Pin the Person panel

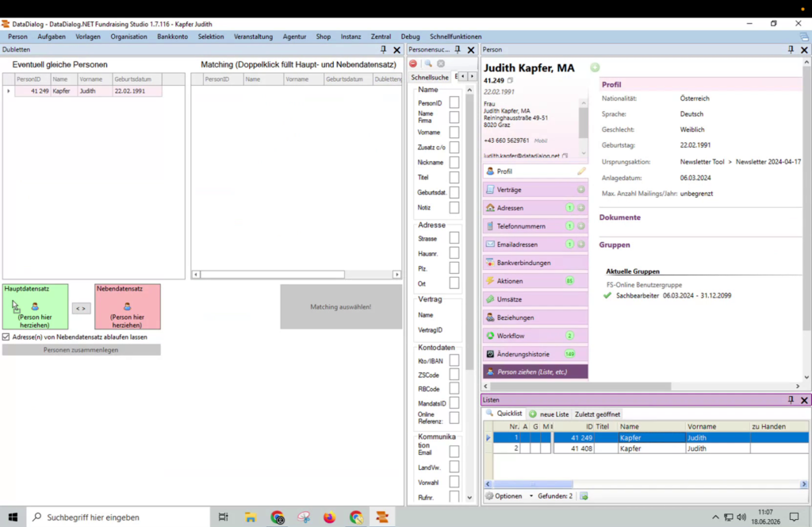pos(791,50)
